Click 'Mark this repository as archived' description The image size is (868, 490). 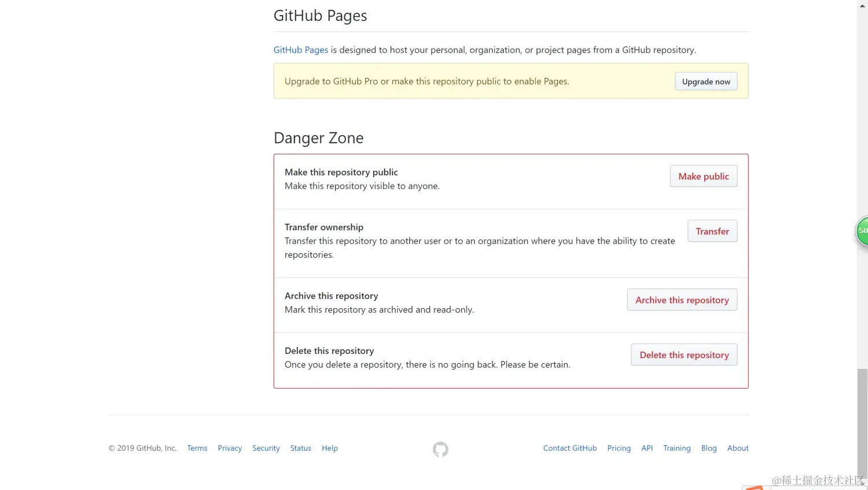(x=379, y=310)
